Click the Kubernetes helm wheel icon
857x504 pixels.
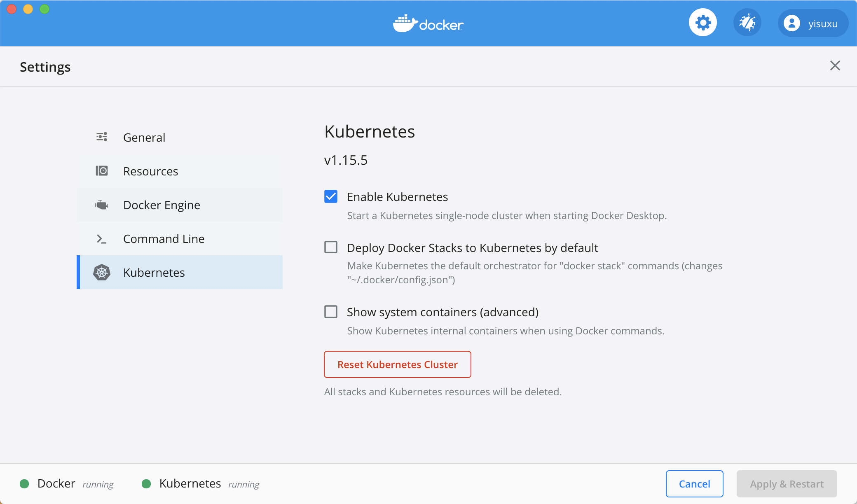point(102,273)
